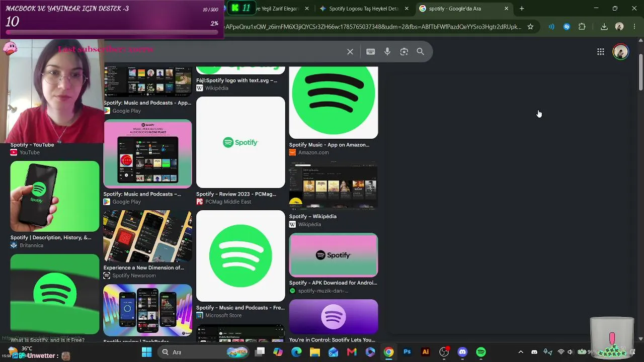Open 'Experience a New Dimension of...' link

144,268
